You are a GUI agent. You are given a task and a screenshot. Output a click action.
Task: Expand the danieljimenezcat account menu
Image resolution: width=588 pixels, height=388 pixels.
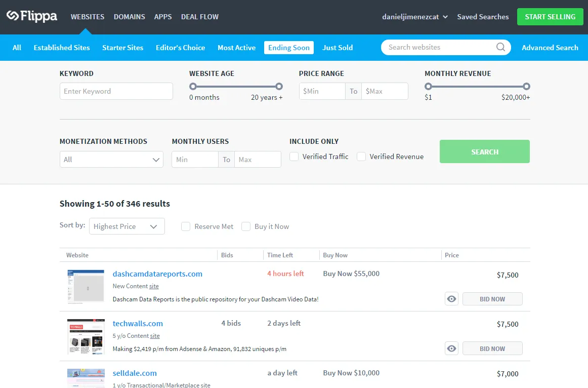[x=415, y=17]
